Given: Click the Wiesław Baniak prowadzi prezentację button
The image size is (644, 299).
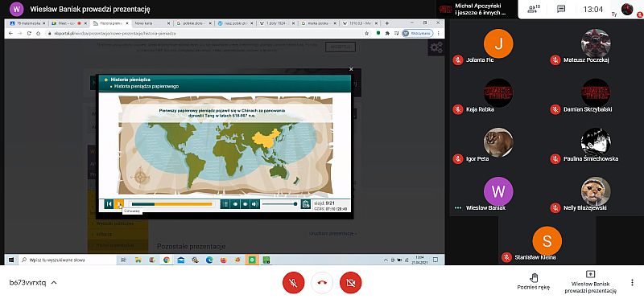Looking at the screenshot, I should point(591,281).
